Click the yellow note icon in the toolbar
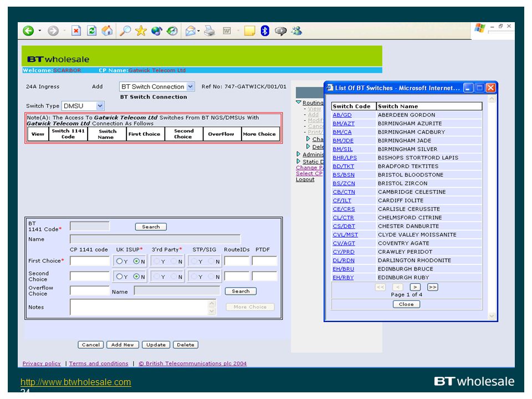 tap(249, 31)
